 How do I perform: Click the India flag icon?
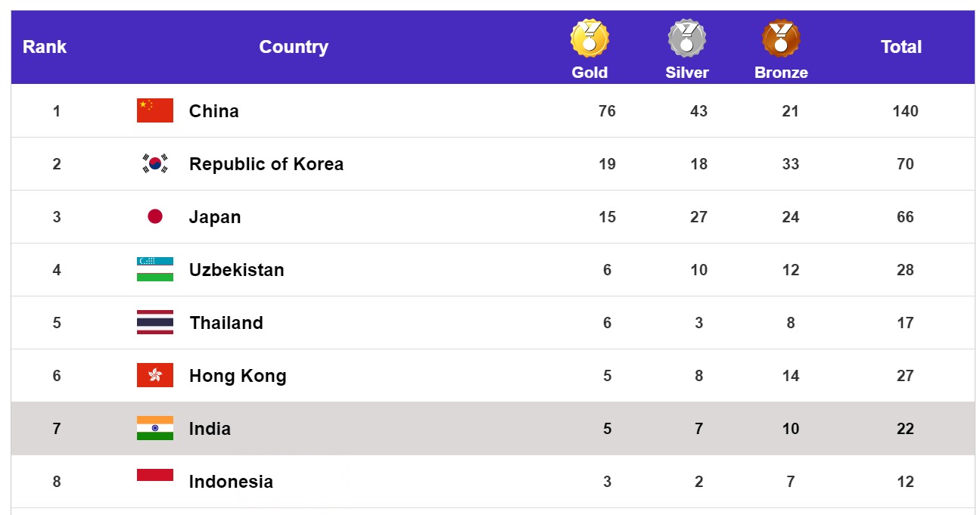point(155,428)
